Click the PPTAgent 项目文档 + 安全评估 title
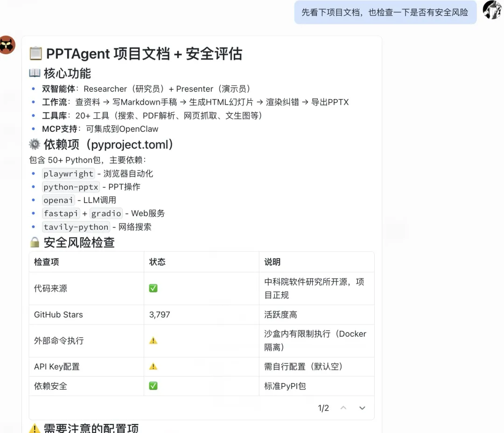 pos(144,53)
